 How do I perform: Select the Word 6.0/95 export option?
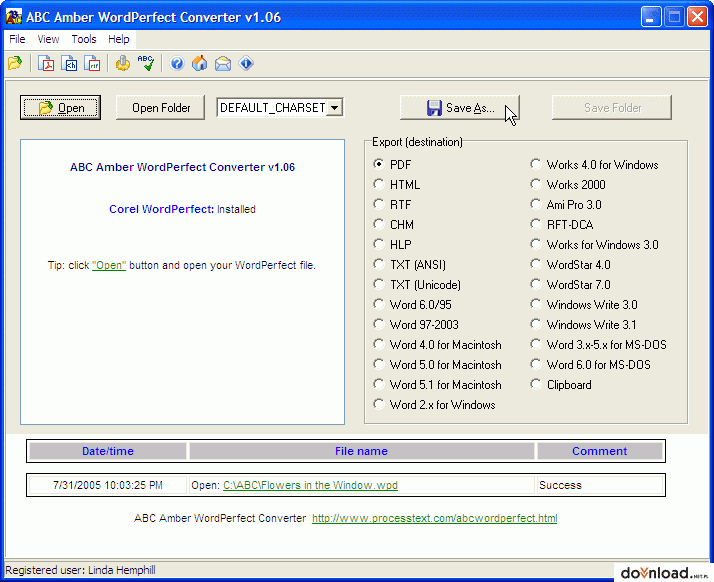pyautogui.click(x=413, y=305)
